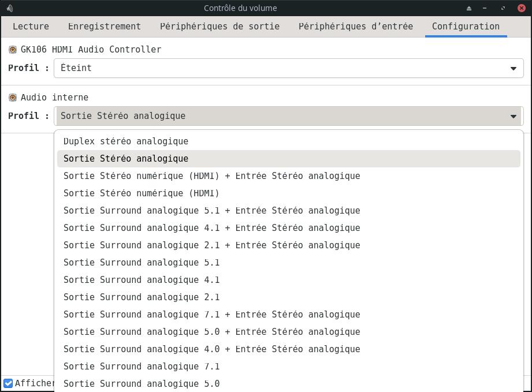The height and width of the screenshot is (392, 532).
Task: Click the Audio interne label
Action: (55, 98)
